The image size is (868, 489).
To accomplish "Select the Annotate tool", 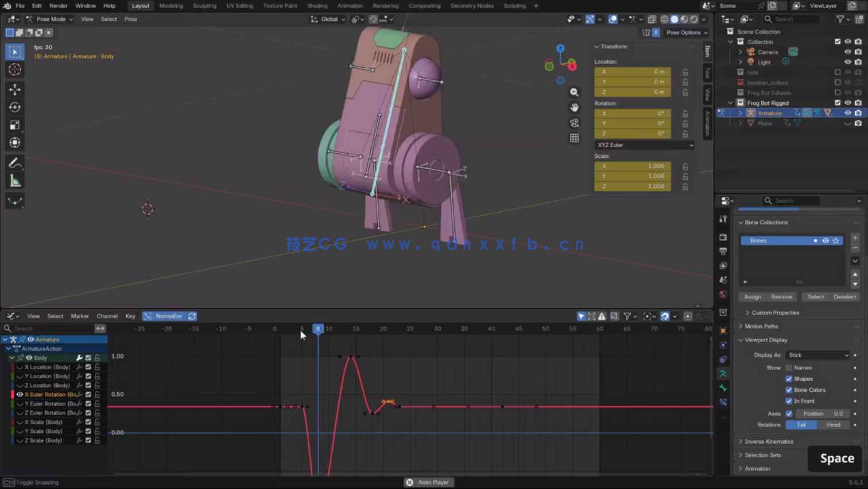I will coord(14,163).
